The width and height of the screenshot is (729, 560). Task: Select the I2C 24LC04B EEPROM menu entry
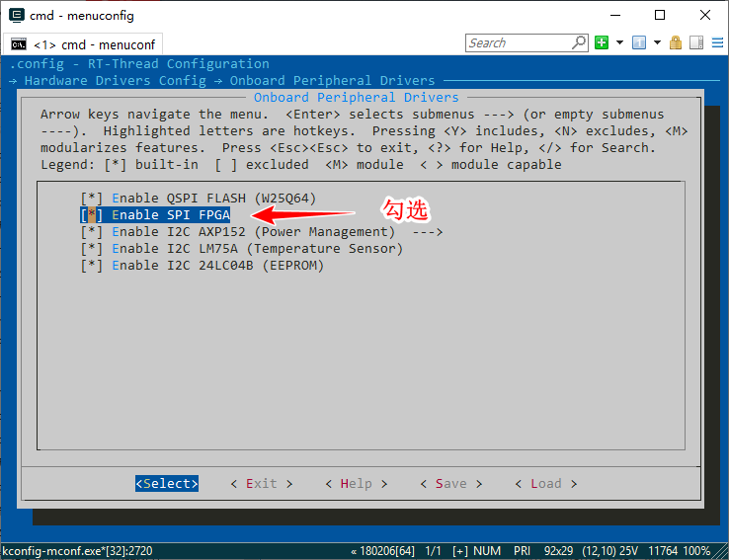point(217,265)
